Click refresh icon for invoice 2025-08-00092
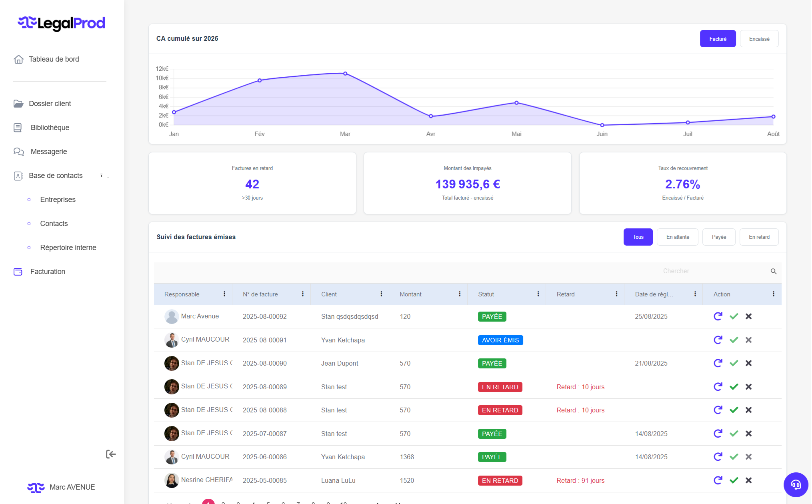Screen dimensions: 812x504 point(718,316)
